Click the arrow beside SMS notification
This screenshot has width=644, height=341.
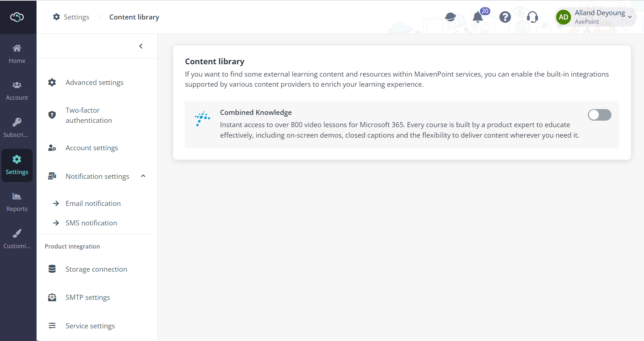56,223
